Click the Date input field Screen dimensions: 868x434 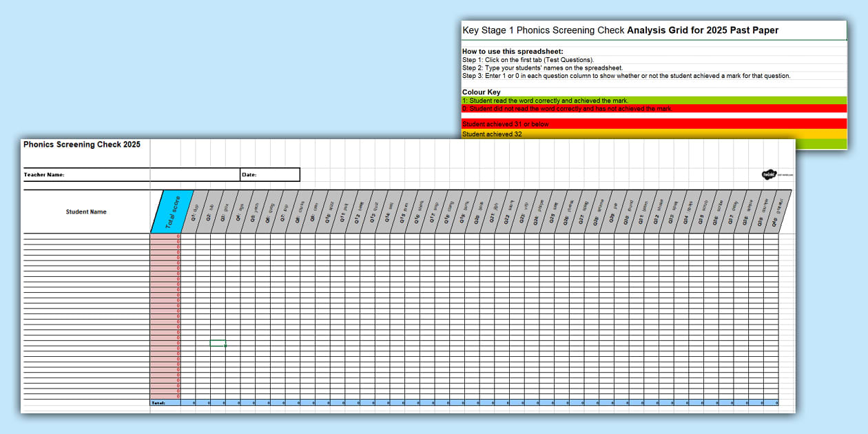pyautogui.click(x=276, y=174)
